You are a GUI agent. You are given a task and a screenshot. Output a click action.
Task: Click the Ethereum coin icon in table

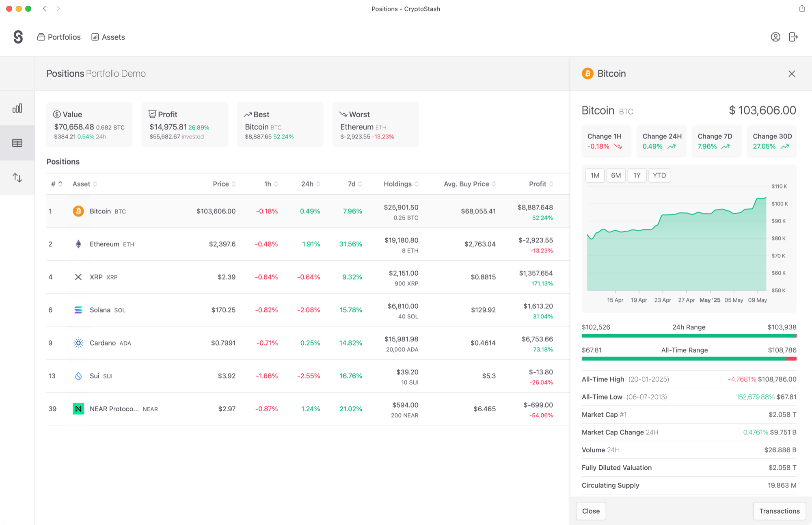coord(78,244)
